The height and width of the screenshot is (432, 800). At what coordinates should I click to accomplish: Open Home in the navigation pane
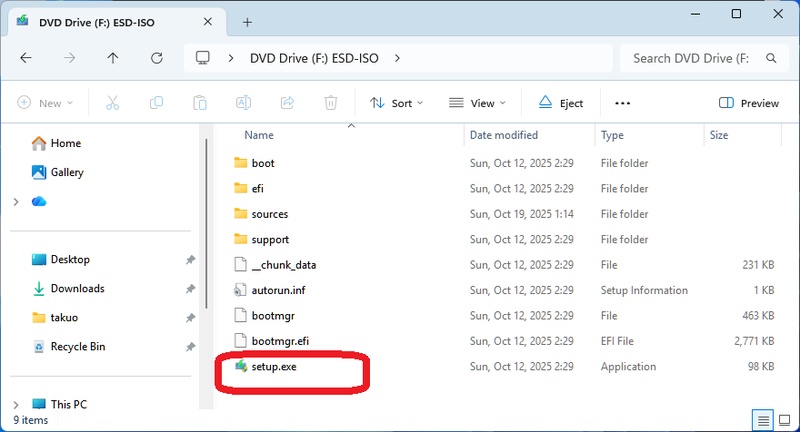[56, 143]
